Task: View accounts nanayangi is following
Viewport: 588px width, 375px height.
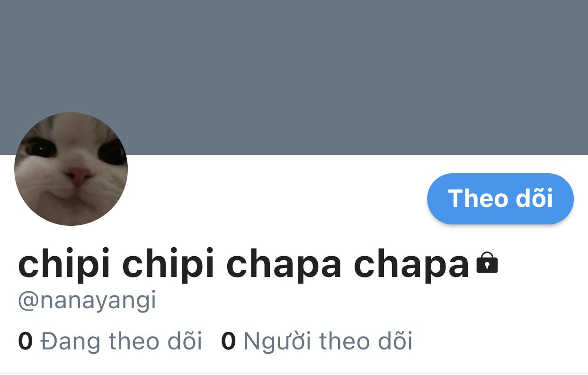Action: pyautogui.click(x=110, y=341)
